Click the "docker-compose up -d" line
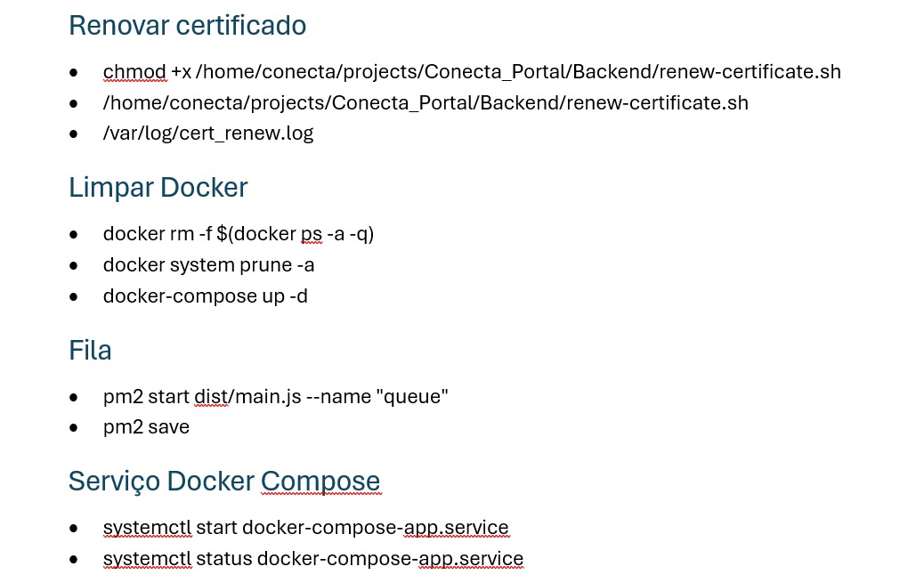The width and height of the screenshot is (924, 583). coord(205,296)
